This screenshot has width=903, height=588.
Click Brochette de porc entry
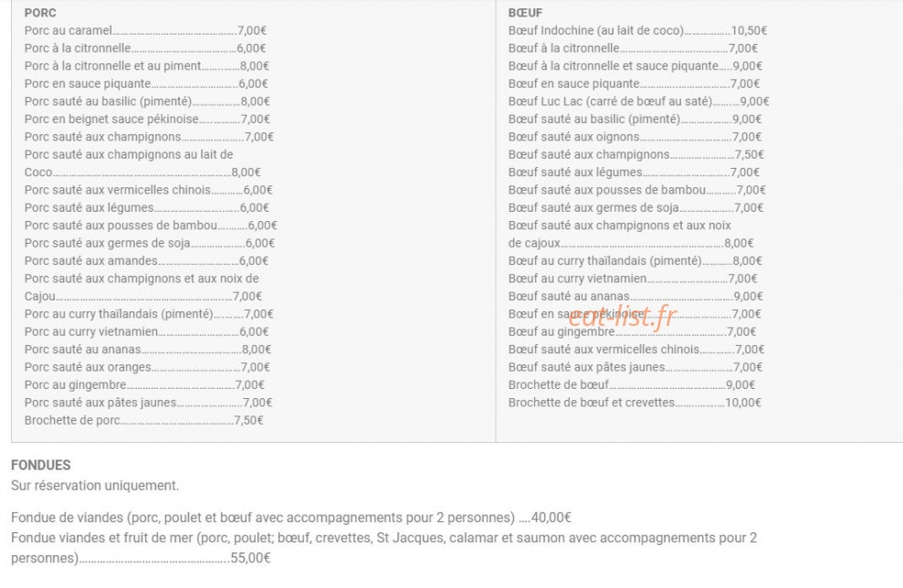(143, 420)
